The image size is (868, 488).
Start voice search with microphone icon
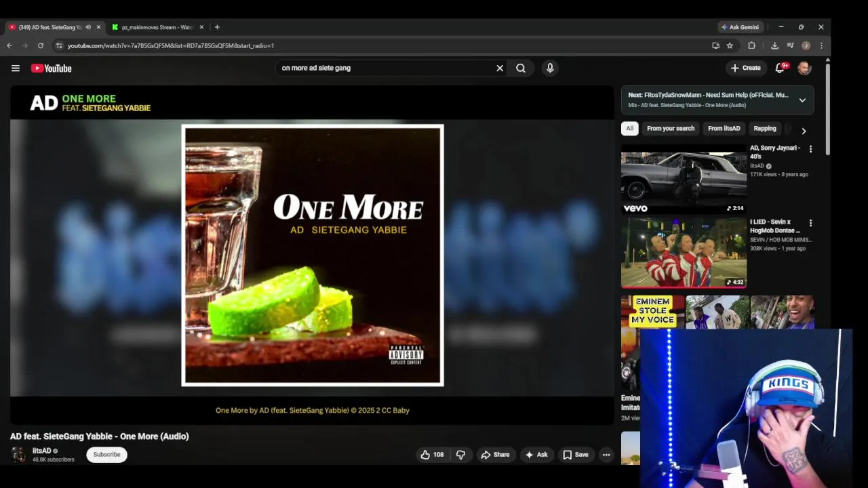pos(550,68)
